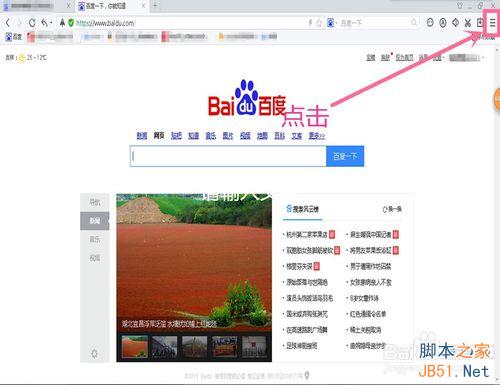Open the dropdown beside the undo arrow
Image resolution: width=500 pixels, height=385 pixels.
51,23
